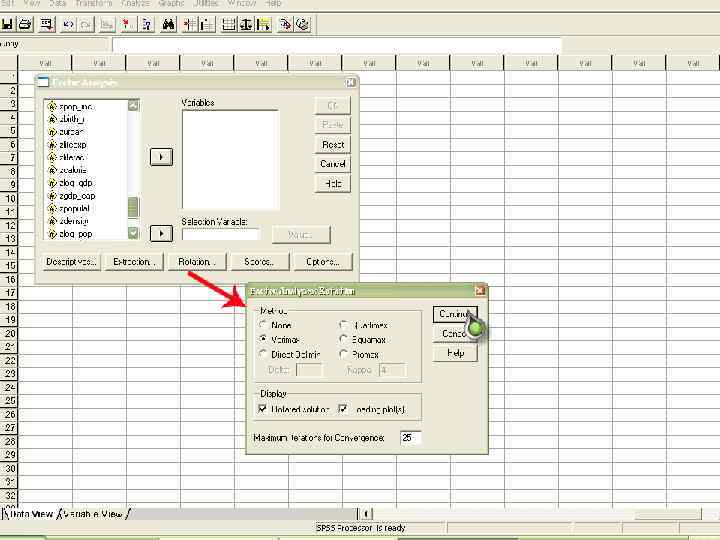Click the Use Sets toolbar icon

pos(303,24)
